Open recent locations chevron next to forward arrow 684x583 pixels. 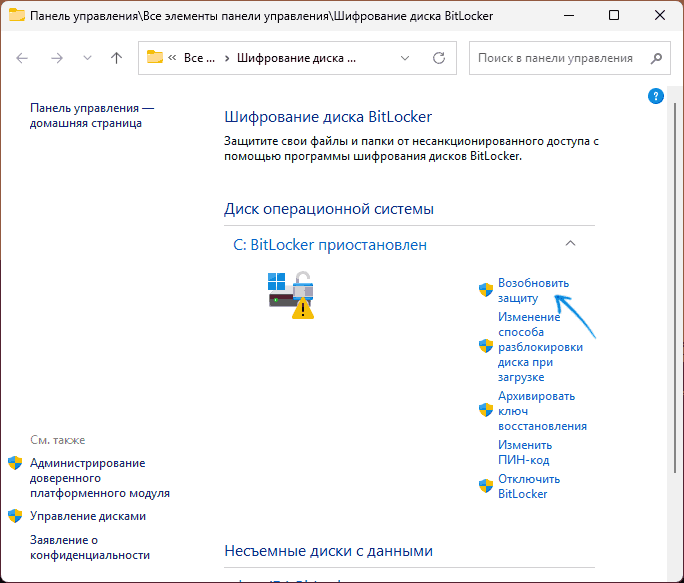pos(87,58)
